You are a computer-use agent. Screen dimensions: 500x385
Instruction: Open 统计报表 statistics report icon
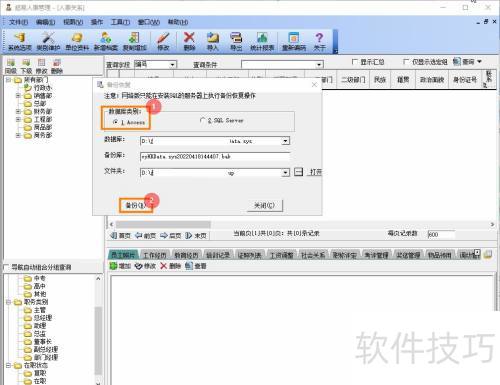262,41
